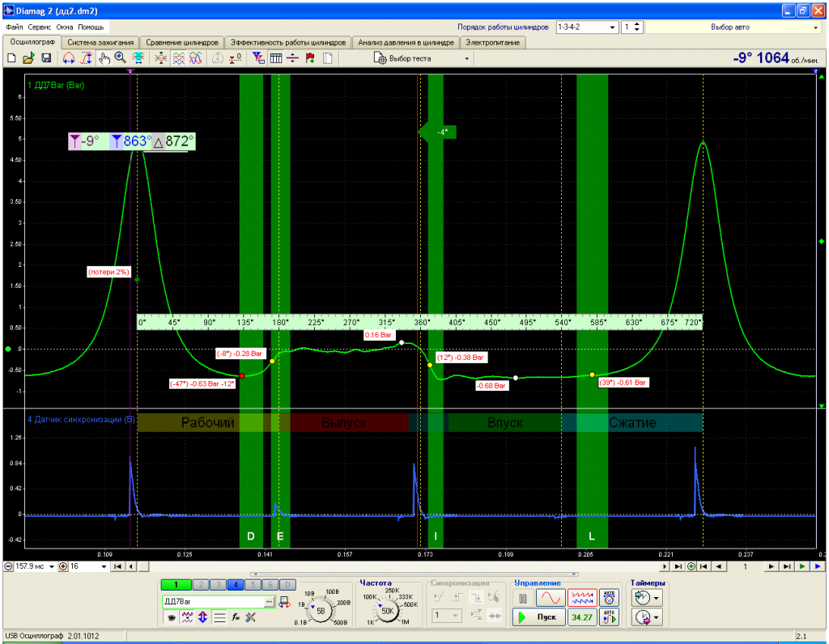Open the Окна menu
829x644 pixels.
point(65,27)
